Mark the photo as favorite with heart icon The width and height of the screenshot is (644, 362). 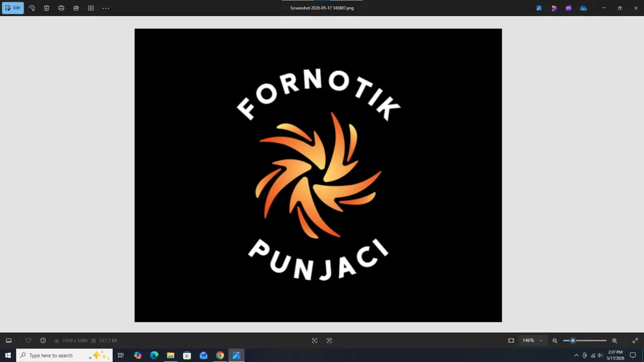click(28, 341)
